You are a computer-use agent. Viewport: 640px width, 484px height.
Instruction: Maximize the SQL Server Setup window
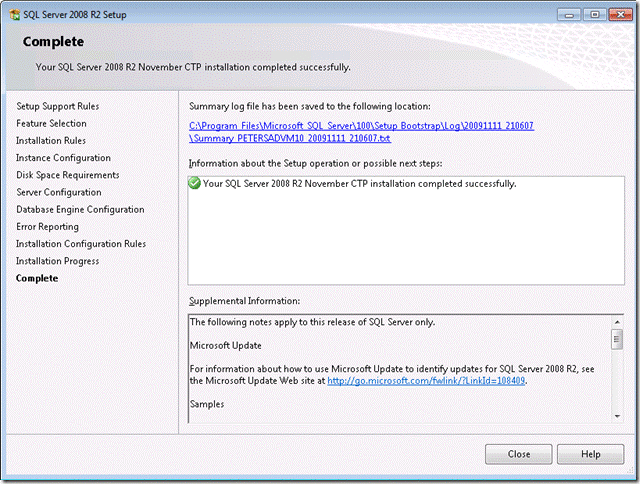(x=595, y=15)
